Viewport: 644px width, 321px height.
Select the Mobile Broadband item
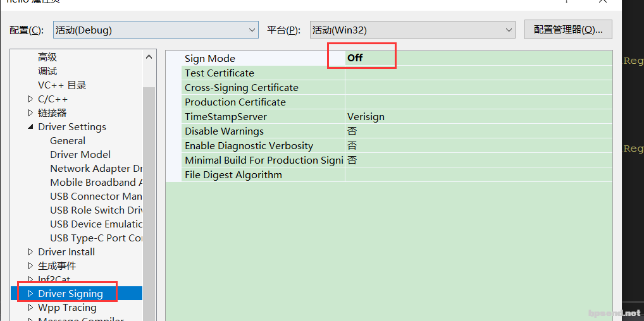click(x=96, y=182)
